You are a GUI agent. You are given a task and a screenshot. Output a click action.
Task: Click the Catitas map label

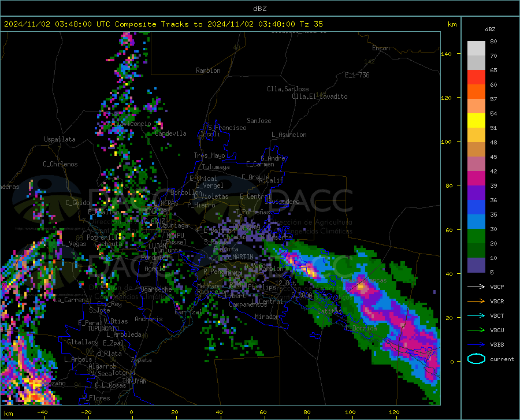coord(329,311)
